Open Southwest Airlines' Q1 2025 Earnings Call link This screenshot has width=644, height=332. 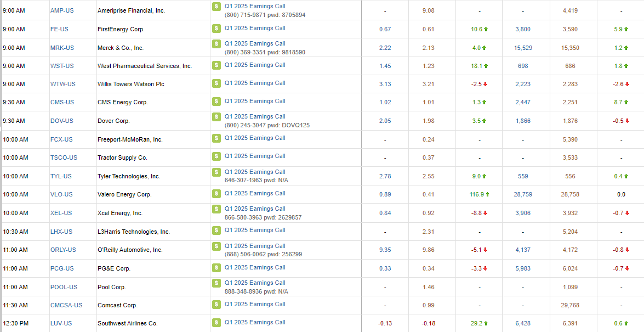point(255,322)
